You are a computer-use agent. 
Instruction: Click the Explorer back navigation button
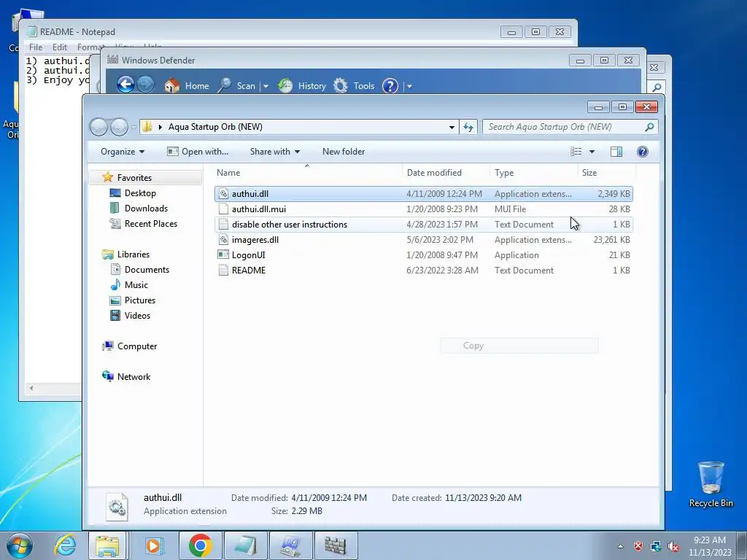(98, 127)
